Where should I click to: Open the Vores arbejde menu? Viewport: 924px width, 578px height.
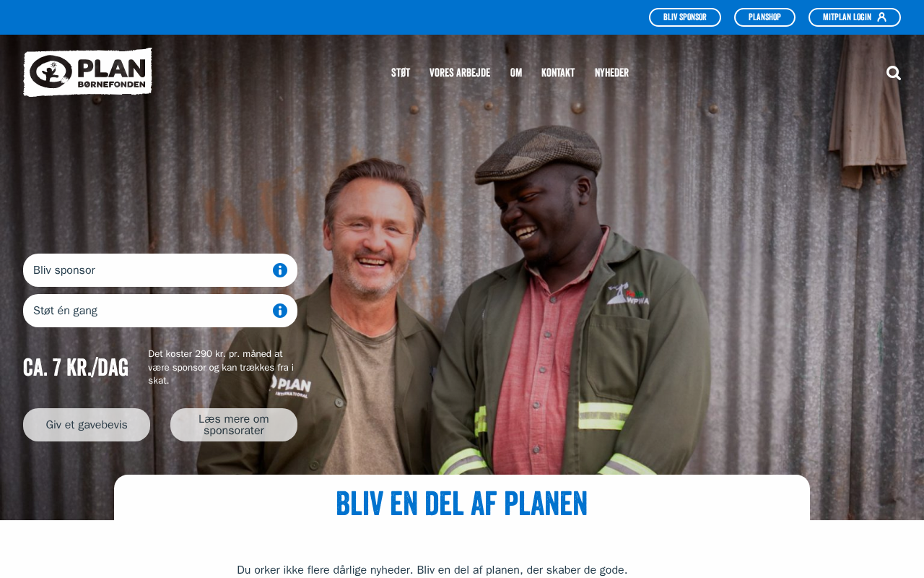coord(460,73)
